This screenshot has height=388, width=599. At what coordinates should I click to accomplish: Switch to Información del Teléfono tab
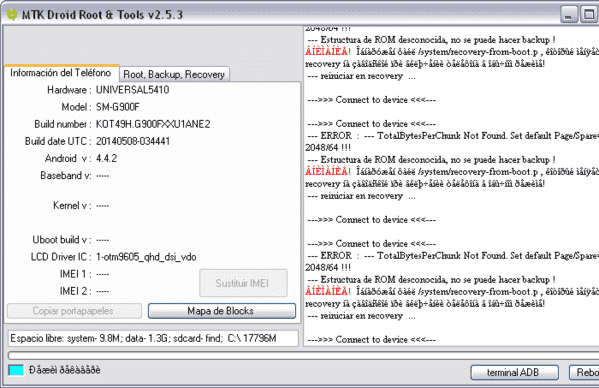61,73
